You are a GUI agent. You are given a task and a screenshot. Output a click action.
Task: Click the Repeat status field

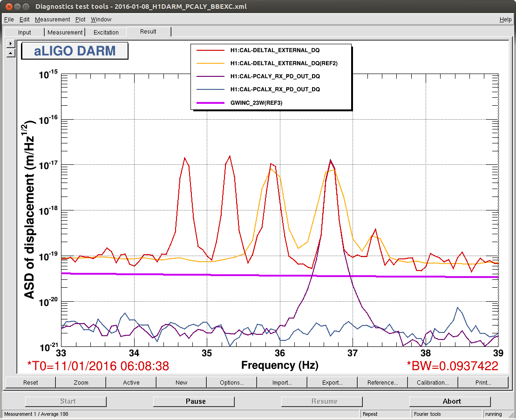tap(385, 414)
